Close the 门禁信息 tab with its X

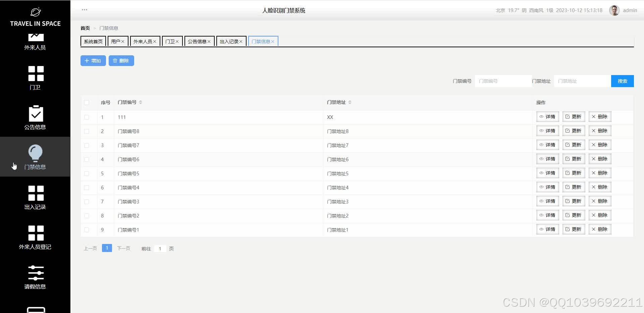pos(273,42)
